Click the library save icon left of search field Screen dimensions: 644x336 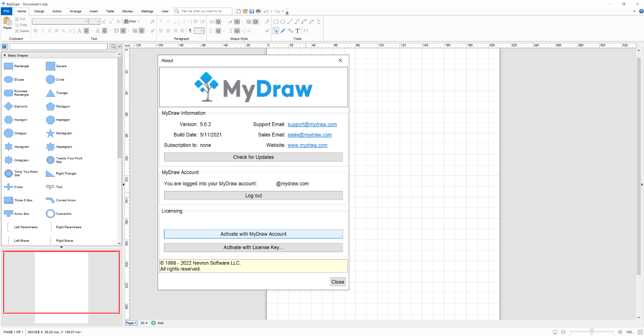tap(5, 47)
